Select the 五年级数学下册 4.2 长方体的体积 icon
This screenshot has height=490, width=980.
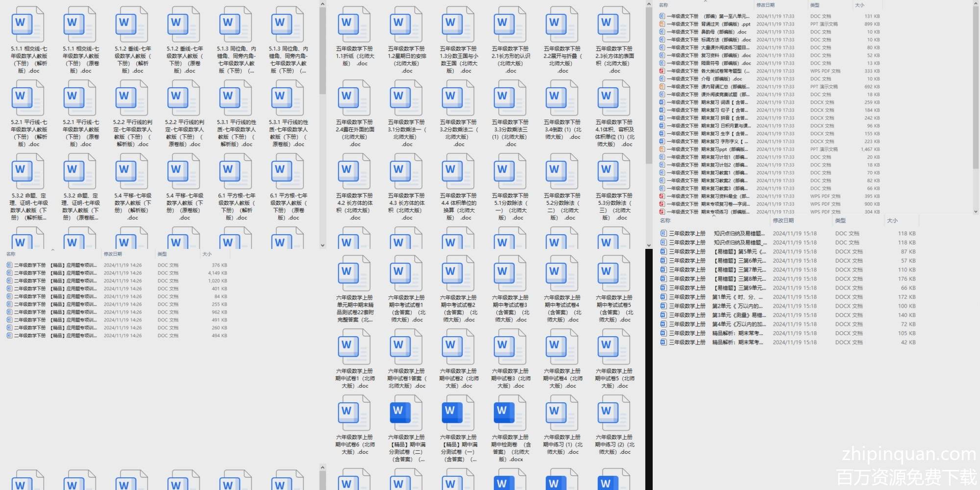[x=354, y=171]
